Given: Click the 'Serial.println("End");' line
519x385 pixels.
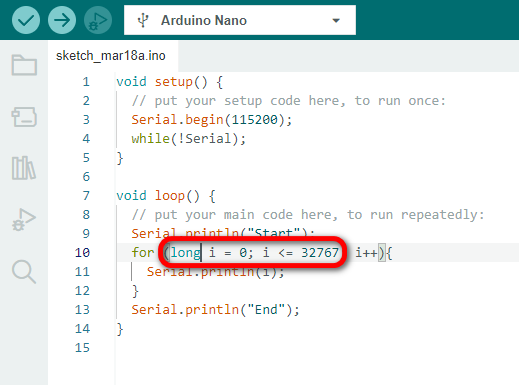Looking at the screenshot, I should click(x=215, y=310).
